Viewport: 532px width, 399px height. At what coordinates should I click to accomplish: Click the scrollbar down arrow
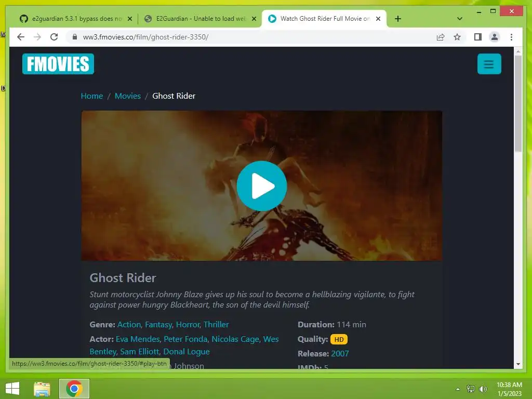tap(518, 364)
